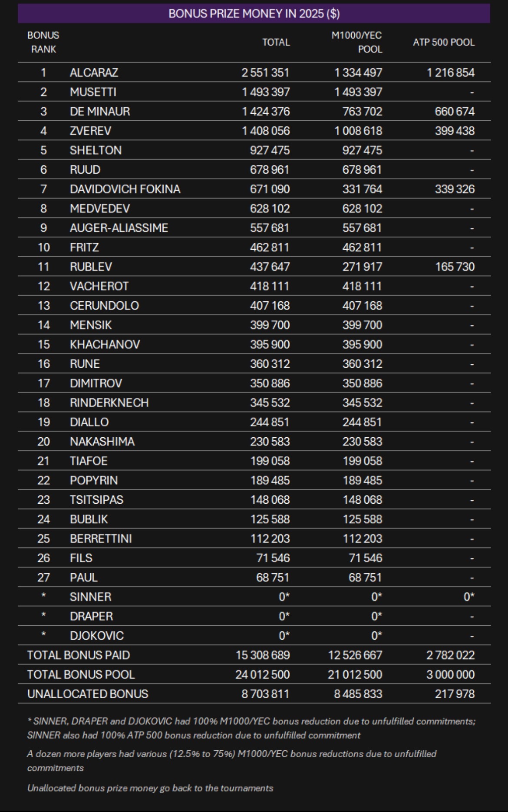Select the DAVIDOVICH FOKINA name cell
The width and height of the screenshot is (508, 812).
[x=125, y=189]
